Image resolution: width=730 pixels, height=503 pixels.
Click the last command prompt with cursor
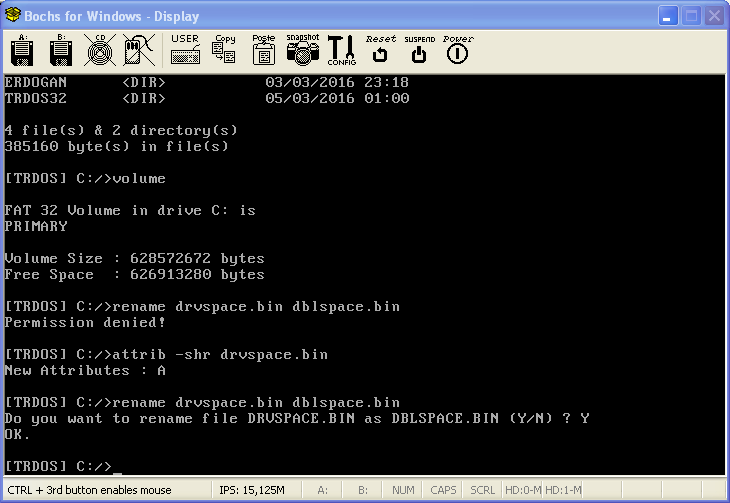tap(63, 466)
